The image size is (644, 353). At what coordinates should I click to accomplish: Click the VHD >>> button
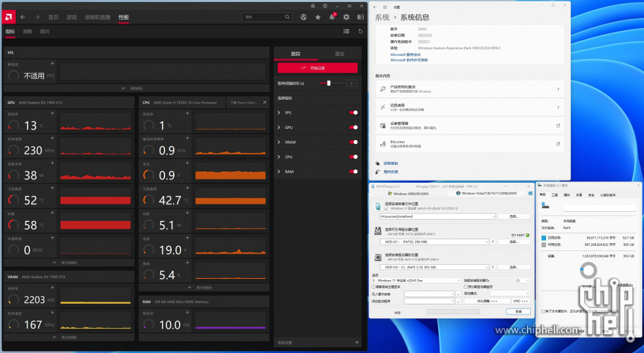click(520, 301)
